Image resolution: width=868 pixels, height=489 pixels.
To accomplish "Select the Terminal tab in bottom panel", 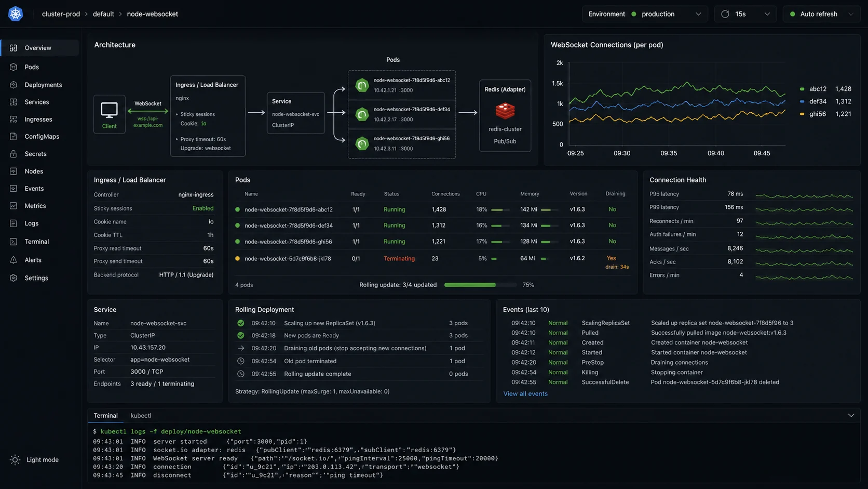I will [106, 416].
